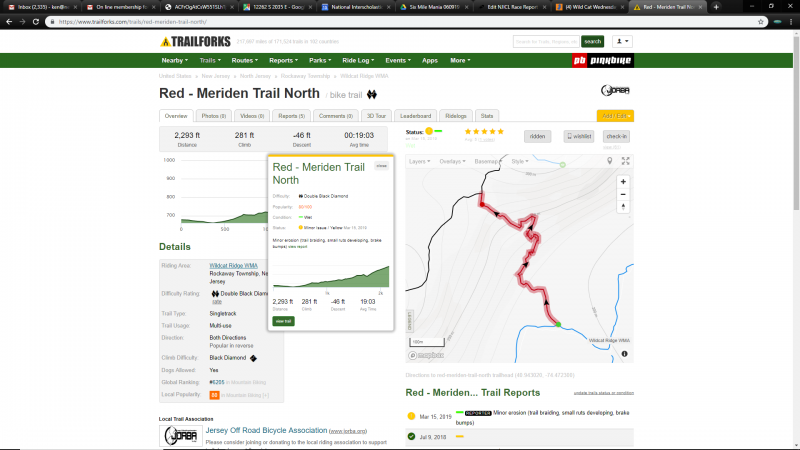The height and width of the screenshot is (450, 800).
Task: Rate the trail five stars
Action: point(500,131)
